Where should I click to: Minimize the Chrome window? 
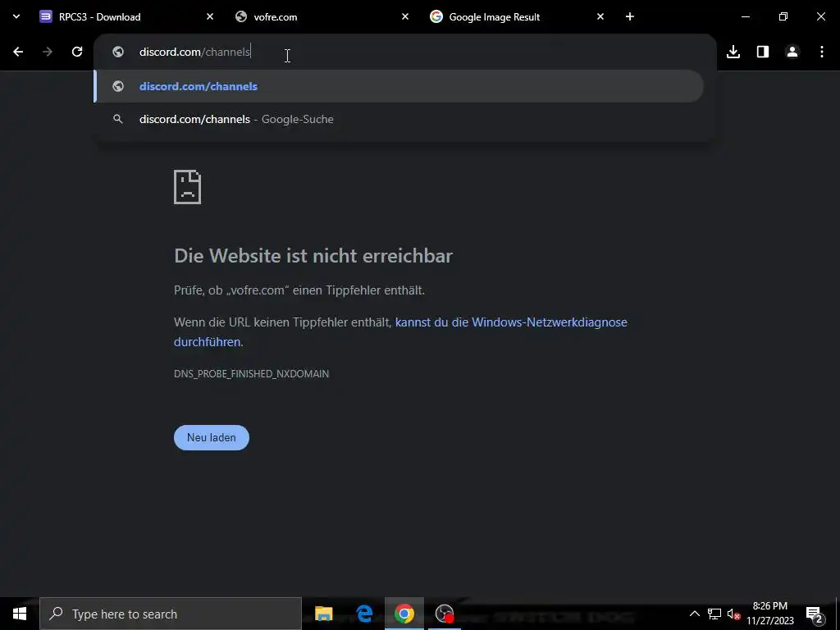(x=746, y=16)
